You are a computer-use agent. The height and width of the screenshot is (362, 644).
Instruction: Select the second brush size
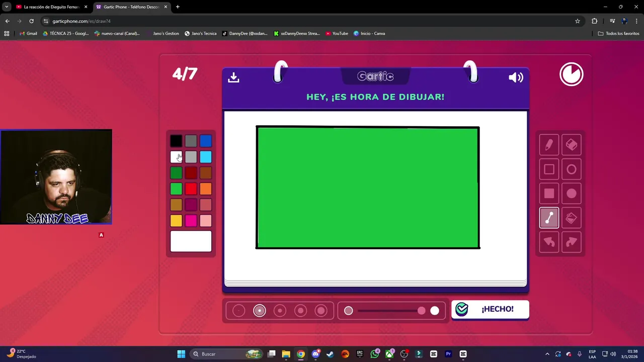(x=259, y=311)
